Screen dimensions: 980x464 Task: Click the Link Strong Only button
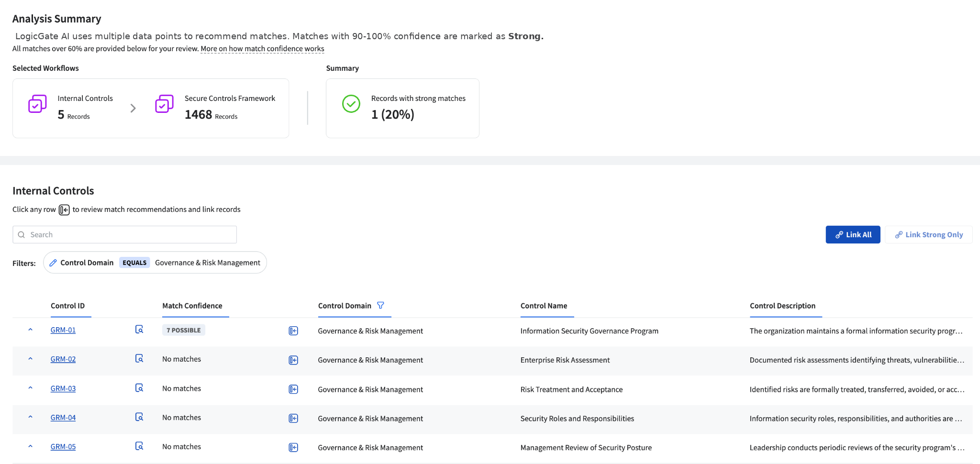[x=928, y=235]
